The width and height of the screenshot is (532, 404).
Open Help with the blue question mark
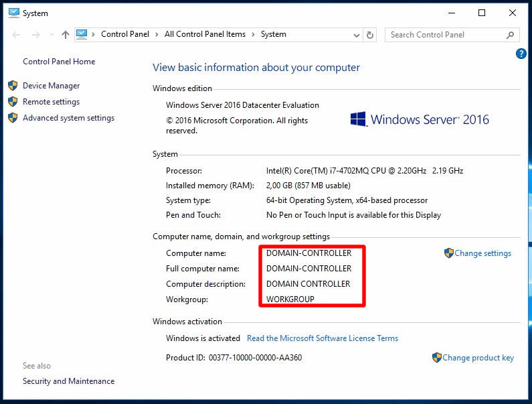coord(521,54)
